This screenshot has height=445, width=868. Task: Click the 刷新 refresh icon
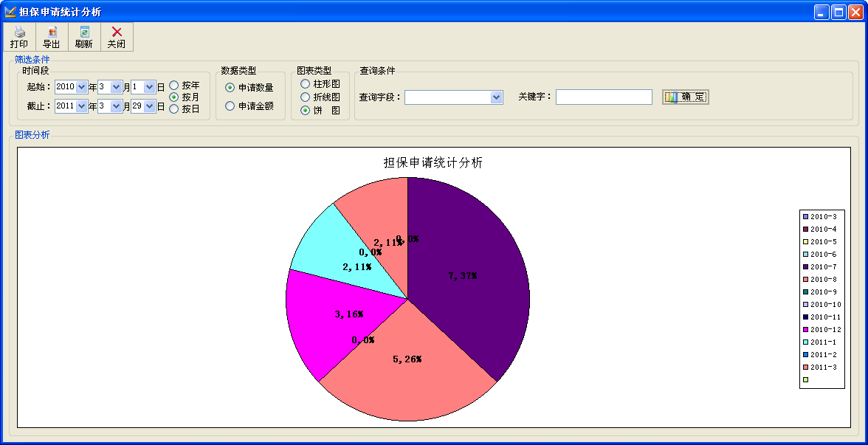[84, 32]
